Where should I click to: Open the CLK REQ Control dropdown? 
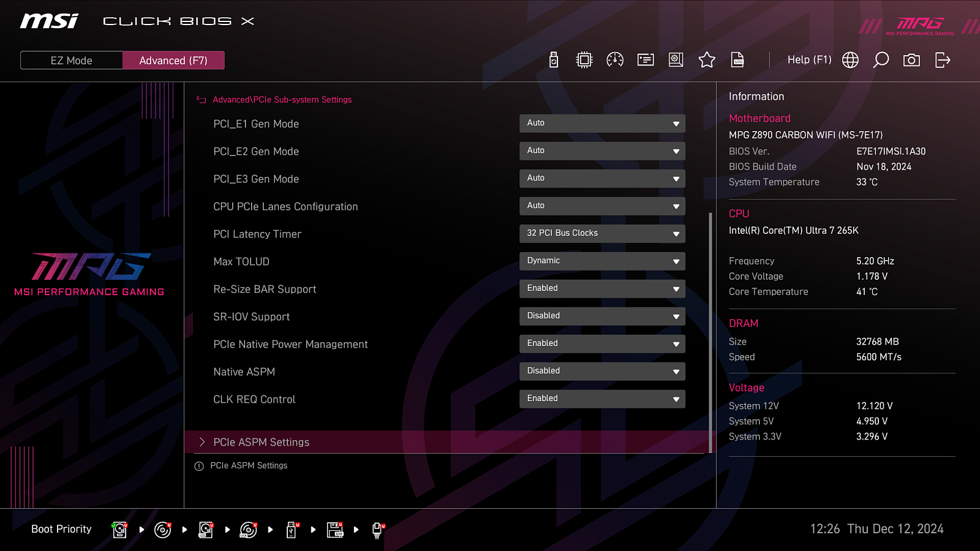(x=602, y=399)
